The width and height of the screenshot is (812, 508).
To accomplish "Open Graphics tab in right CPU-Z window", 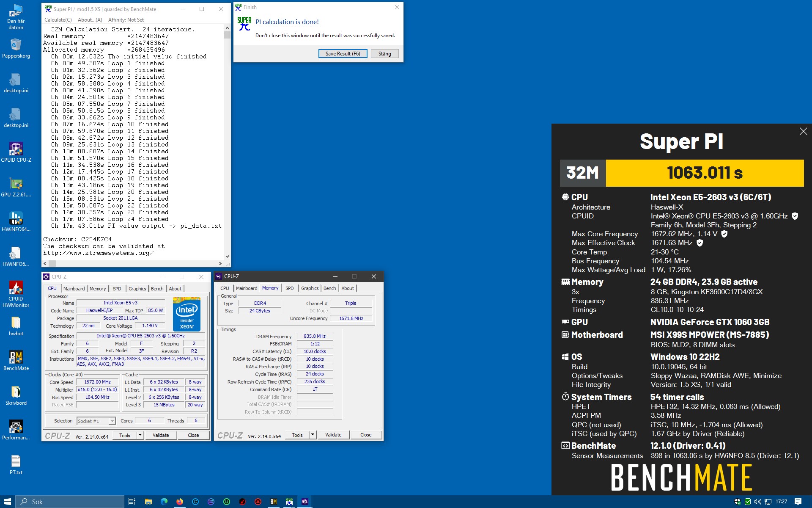I will 310,288.
